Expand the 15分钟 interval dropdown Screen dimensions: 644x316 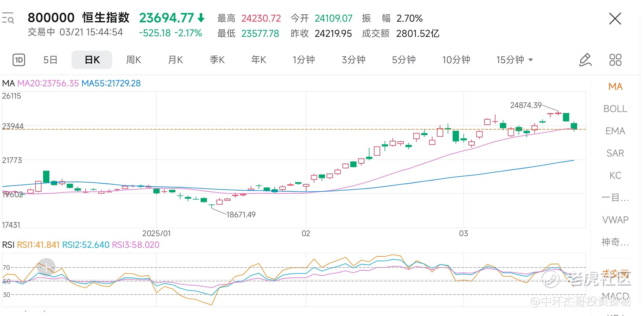click(x=515, y=60)
